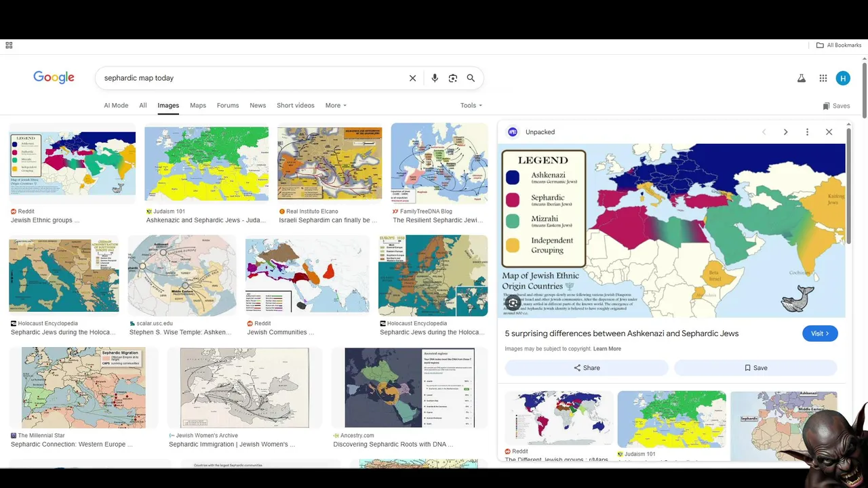Click the magnifier search button
868x488 pixels.
click(471, 78)
